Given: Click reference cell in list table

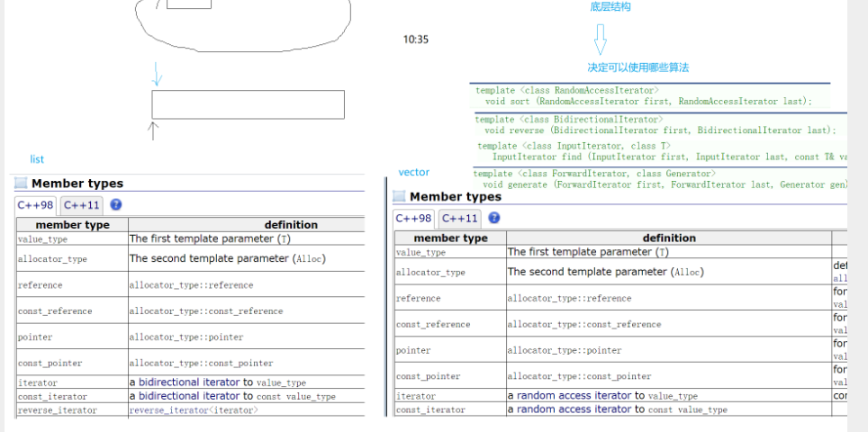Looking at the screenshot, I should click(x=73, y=284).
